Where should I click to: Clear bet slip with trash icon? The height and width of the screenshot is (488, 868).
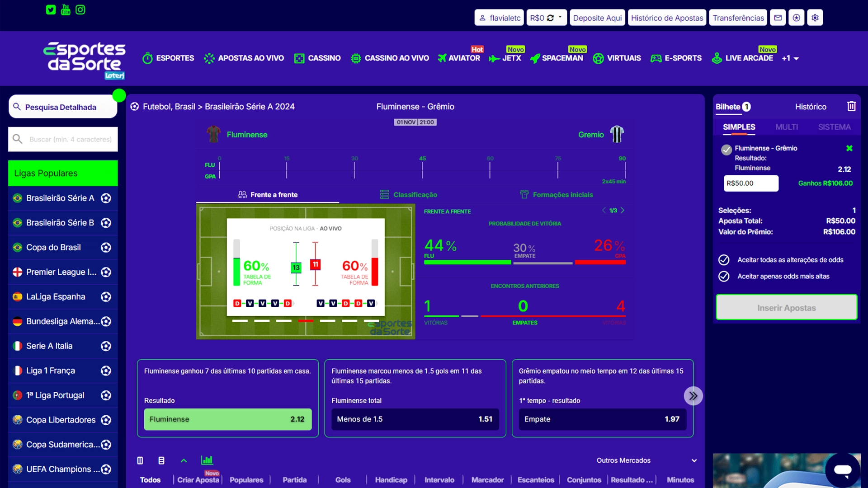pyautogui.click(x=851, y=106)
